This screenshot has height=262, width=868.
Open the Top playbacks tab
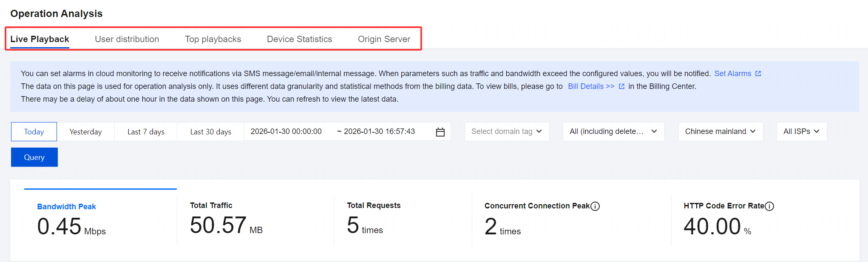pyautogui.click(x=213, y=39)
